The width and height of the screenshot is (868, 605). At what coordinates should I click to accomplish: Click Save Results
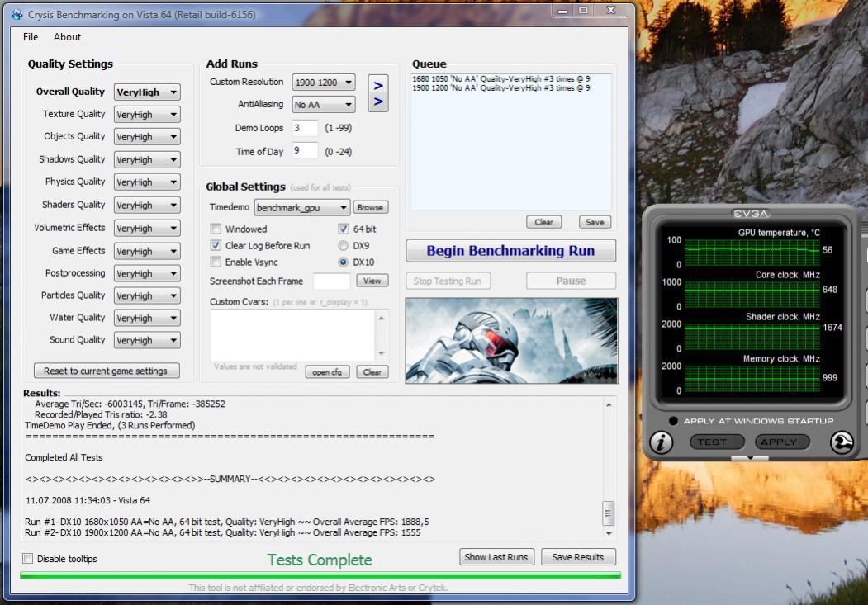[x=578, y=557]
